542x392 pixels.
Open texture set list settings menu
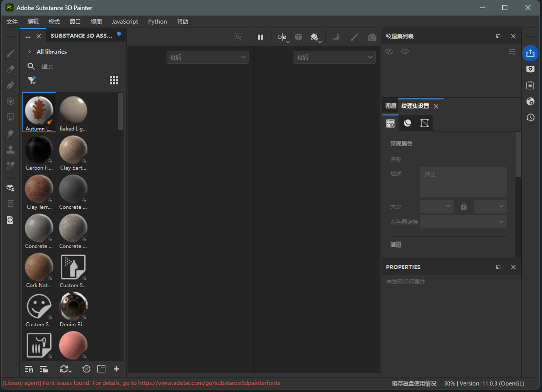tap(512, 52)
